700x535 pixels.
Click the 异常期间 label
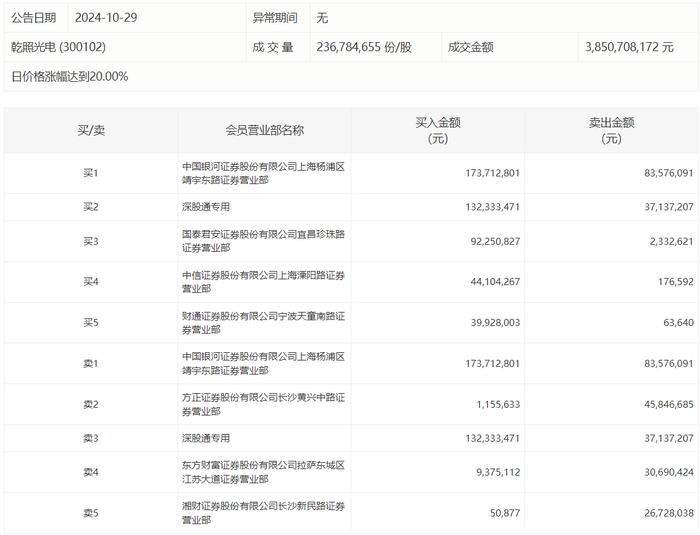(275, 18)
